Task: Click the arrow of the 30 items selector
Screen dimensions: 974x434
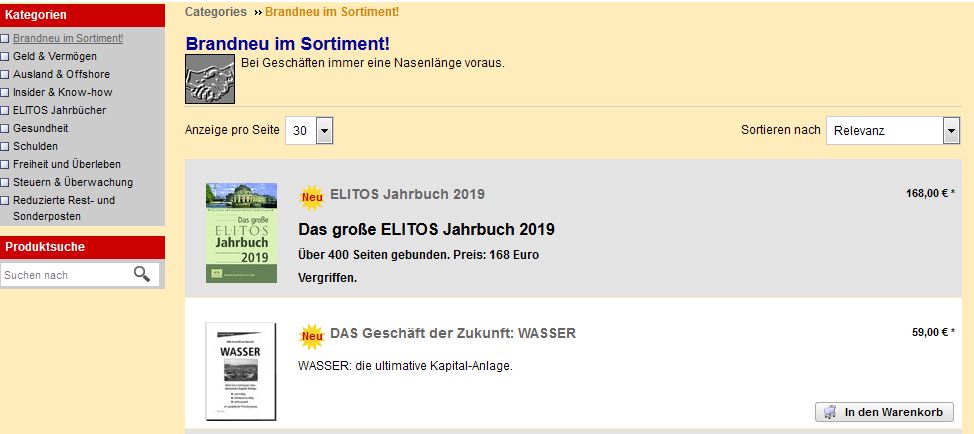Action: [x=325, y=131]
